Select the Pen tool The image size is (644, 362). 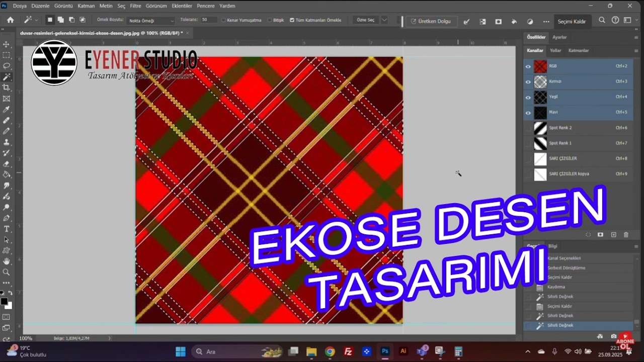(7, 218)
